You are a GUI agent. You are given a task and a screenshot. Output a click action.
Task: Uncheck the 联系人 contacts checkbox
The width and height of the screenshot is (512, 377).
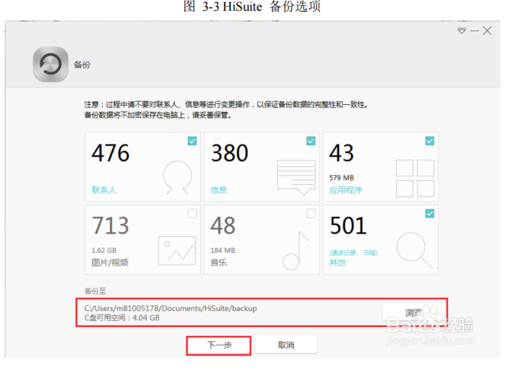192,141
